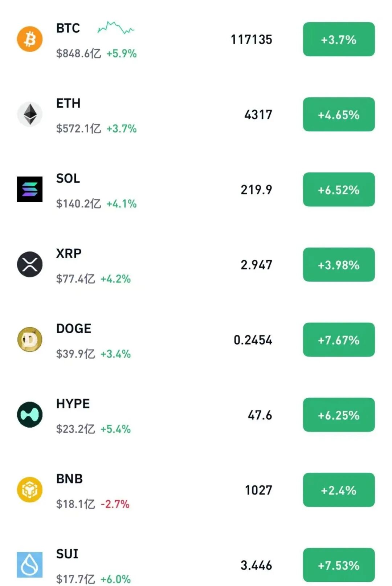Viewport: 392px width, 586px height.
Task: Click BNB's red -2.7% volume change
Action: tap(115, 504)
